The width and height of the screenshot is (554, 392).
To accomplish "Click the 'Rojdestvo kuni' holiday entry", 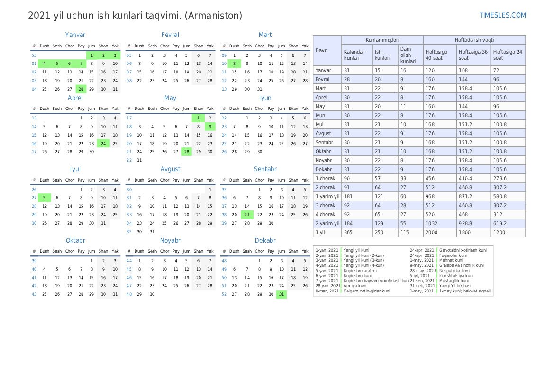I will (x=357, y=276).
